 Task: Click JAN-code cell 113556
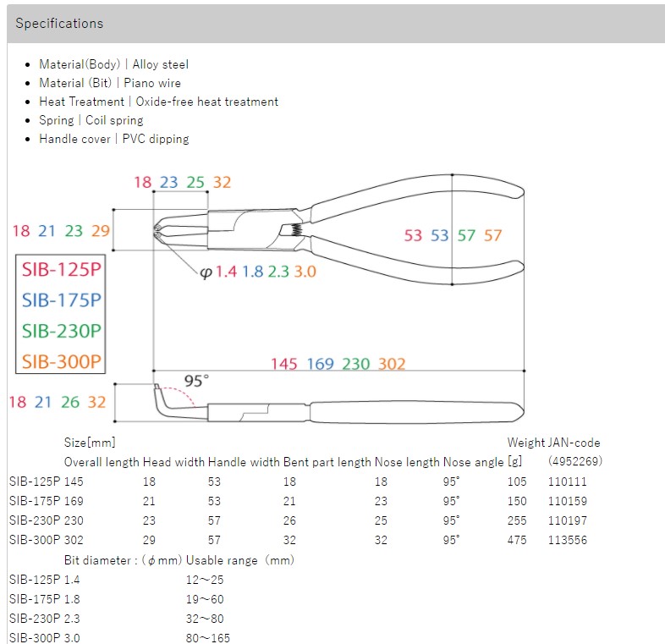pyautogui.click(x=568, y=540)
